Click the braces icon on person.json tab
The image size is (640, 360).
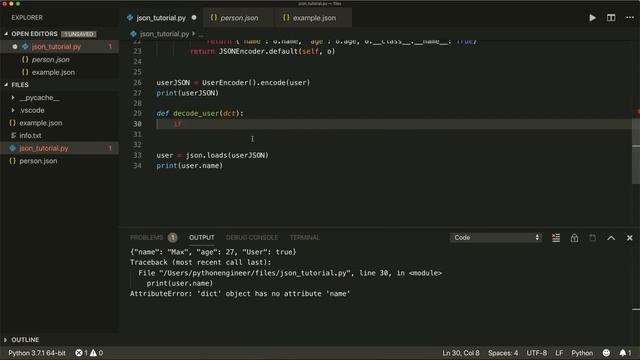point(213,18)
